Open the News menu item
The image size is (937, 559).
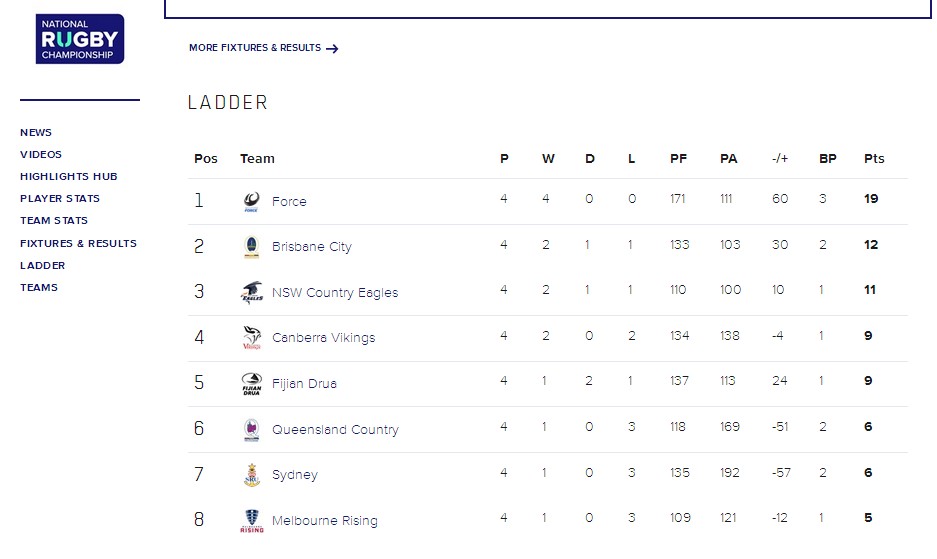click(x=36, y=132)
